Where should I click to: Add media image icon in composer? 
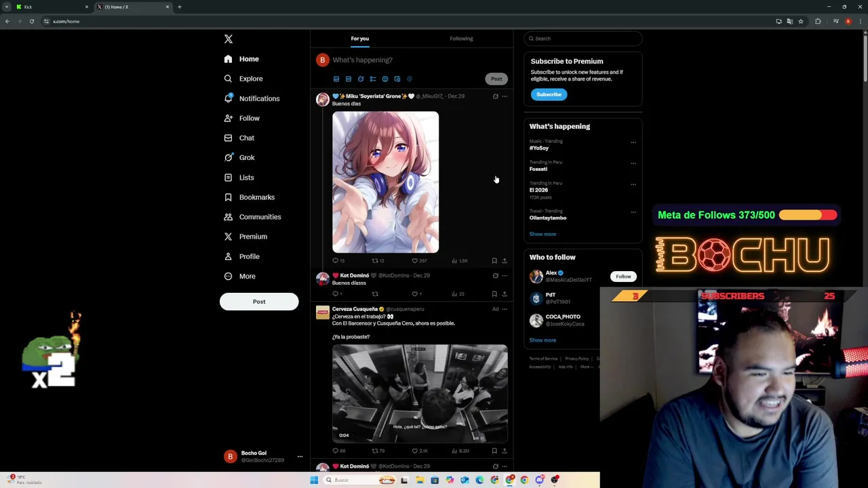(336, 79)
